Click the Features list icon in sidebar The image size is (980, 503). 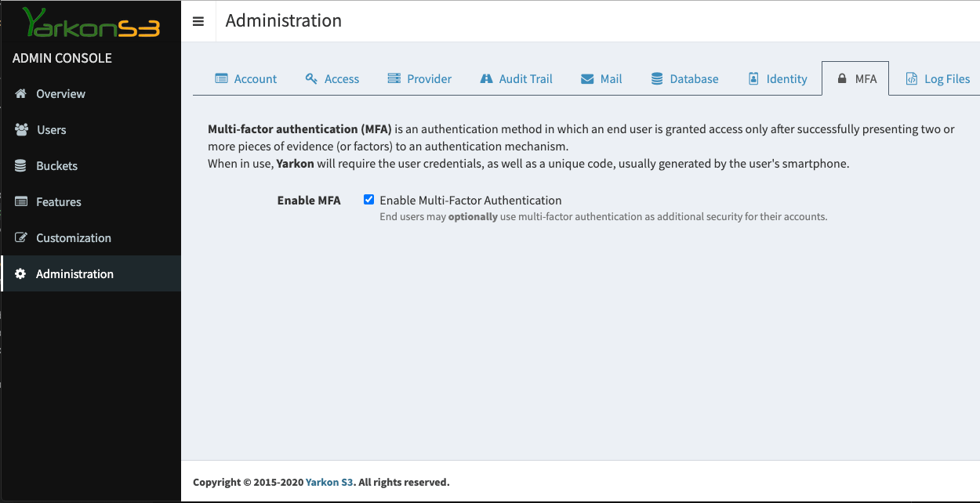pos(21,202)
